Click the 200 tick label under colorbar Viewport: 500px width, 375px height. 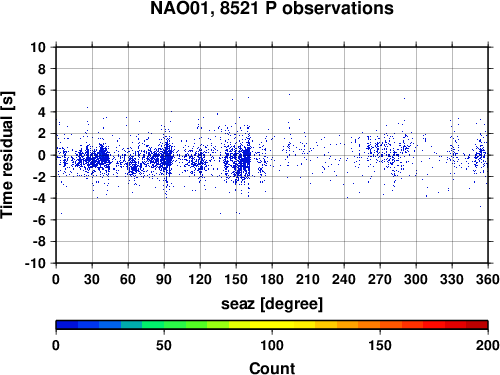point(487,345)
